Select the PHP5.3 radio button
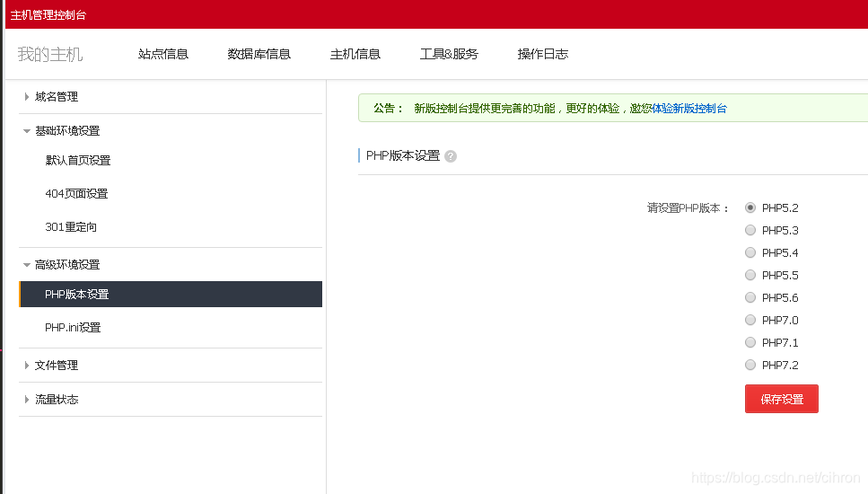Screen dimensions: 868x494 (x=750, y=230)
